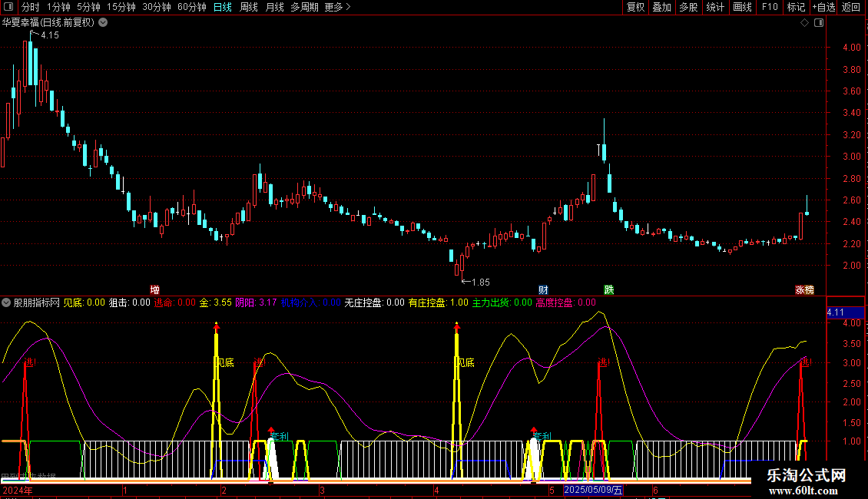Click the diamond icon at chart top-right

pyautogui.click(x=804, y=23)
